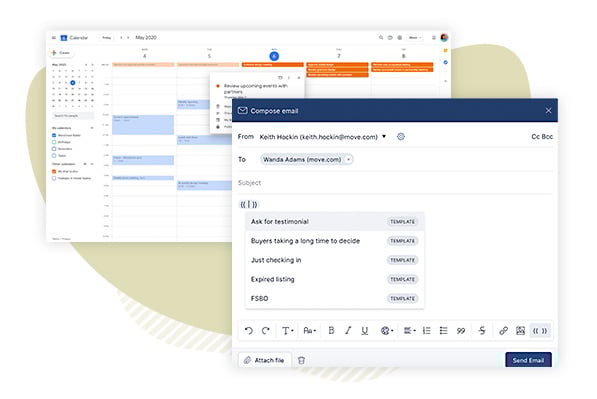Click the Subject input field
The image size is (597, 399).
click(395, 183)
